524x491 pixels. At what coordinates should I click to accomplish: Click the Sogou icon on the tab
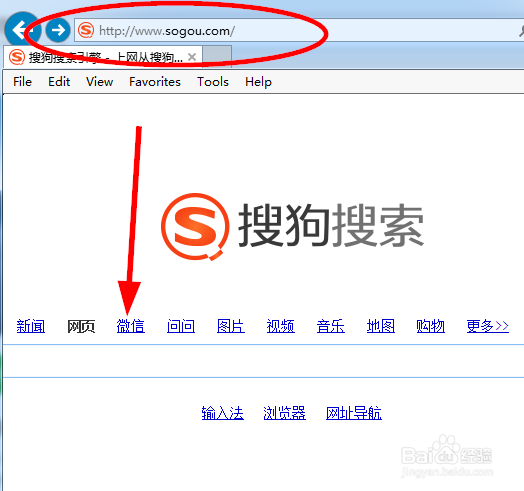coord(17,57)
